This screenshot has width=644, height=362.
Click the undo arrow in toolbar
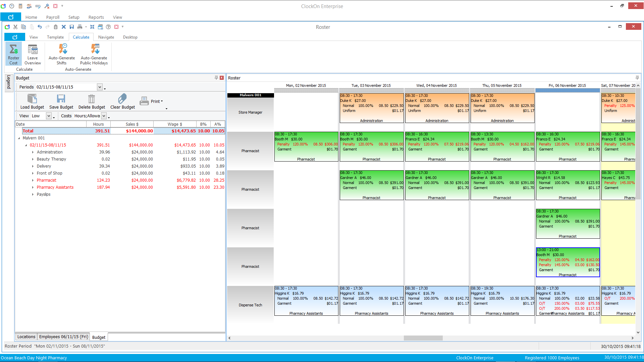point(40,27)
